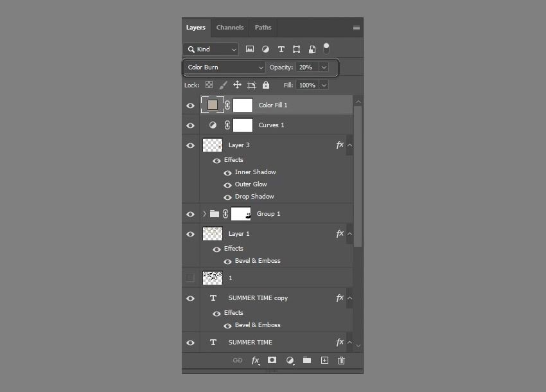Add a layer mask from bottom bar

272,361
